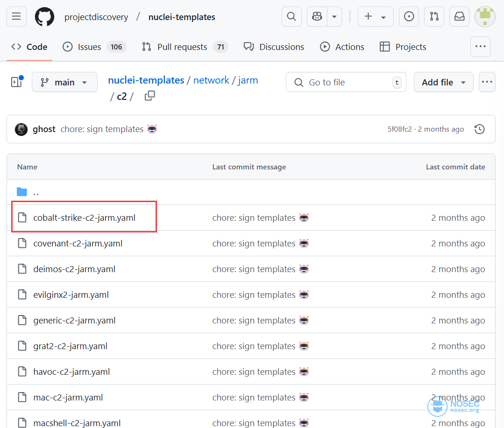The image size is (504, 428).
Task: Copy the path with the copy icon
Action: [x=150, y=96]
